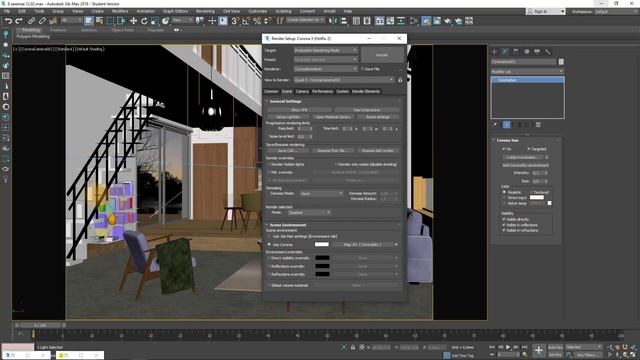This screenshot has width=640, height=360.
Task: Toggle Corona Sun On checkbox
Action: pos(504,149)
